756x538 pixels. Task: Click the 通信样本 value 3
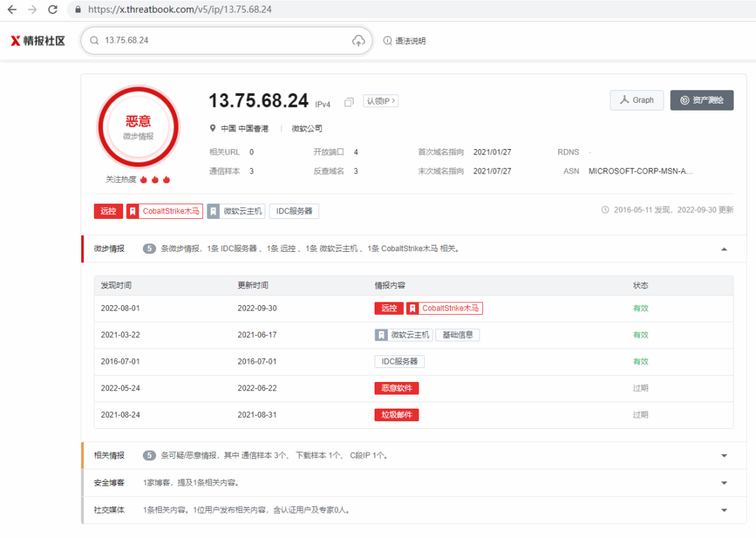click(x=252, y=171)
